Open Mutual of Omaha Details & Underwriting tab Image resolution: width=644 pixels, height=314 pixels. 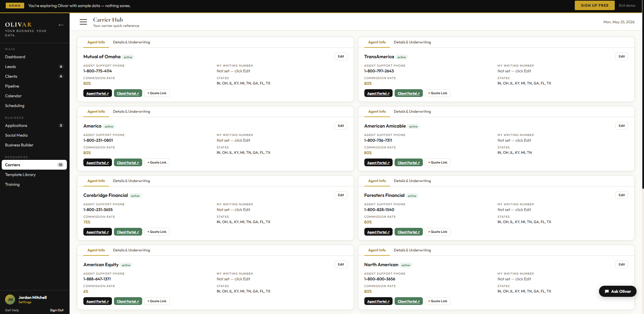(131, 42)
